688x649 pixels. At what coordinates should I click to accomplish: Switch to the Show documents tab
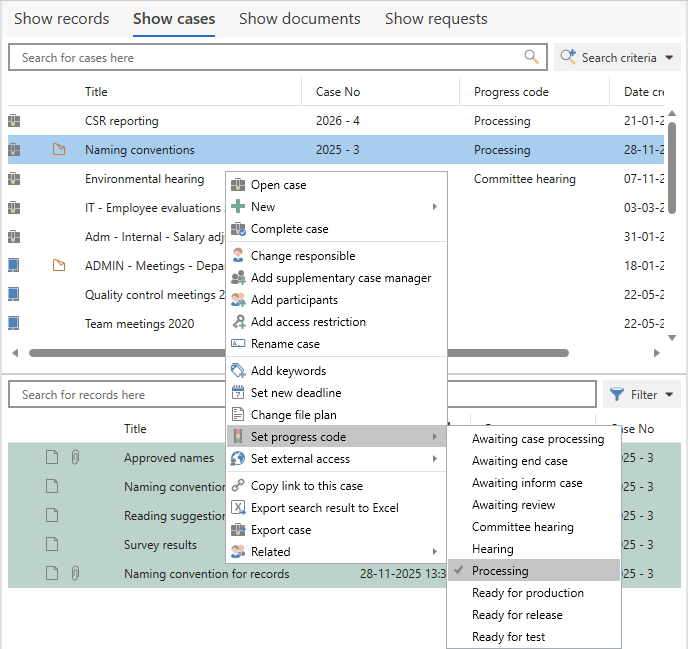300,19
